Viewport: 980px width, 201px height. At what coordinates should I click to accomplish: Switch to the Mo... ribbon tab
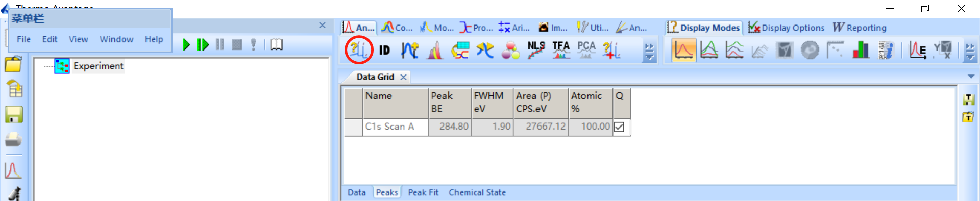pyautogui.click(x=437, y=28)
